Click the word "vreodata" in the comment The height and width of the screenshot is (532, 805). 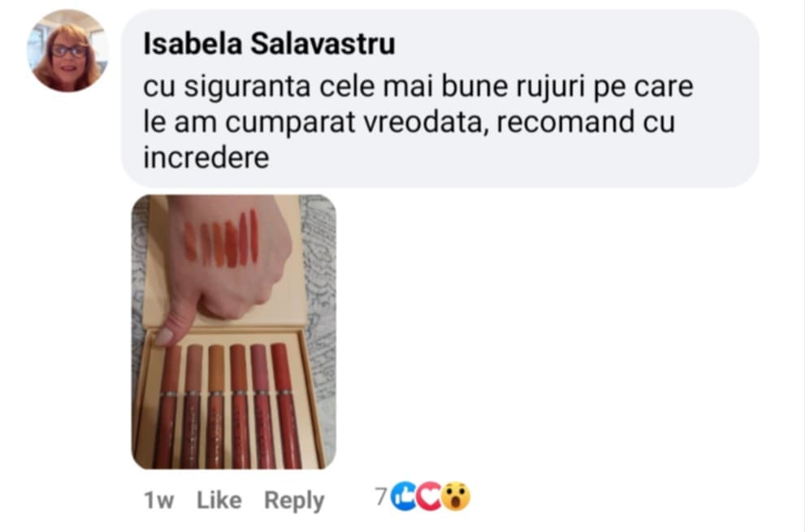click(x=426, y=122)
